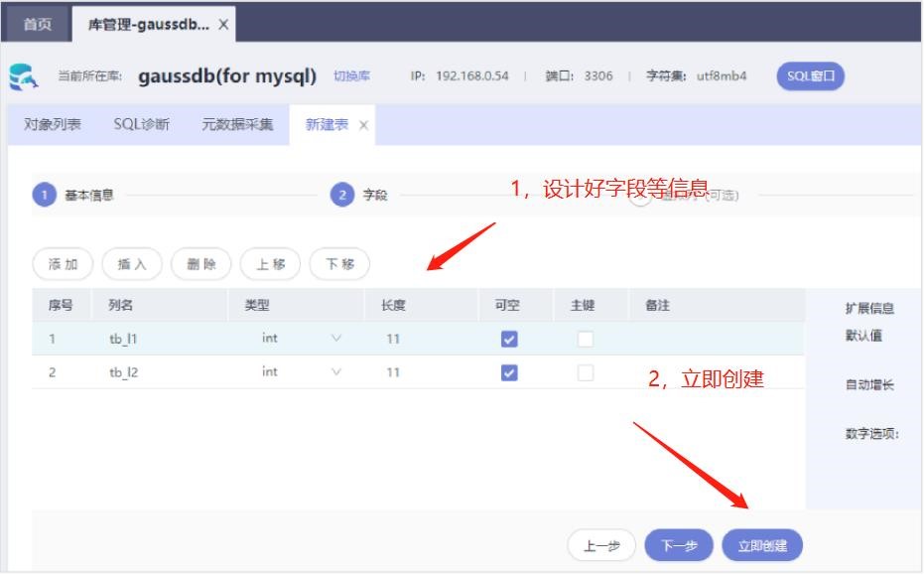Select step 2 字段
The height and width of the screenshot is (575, 924).
[359, 196]
